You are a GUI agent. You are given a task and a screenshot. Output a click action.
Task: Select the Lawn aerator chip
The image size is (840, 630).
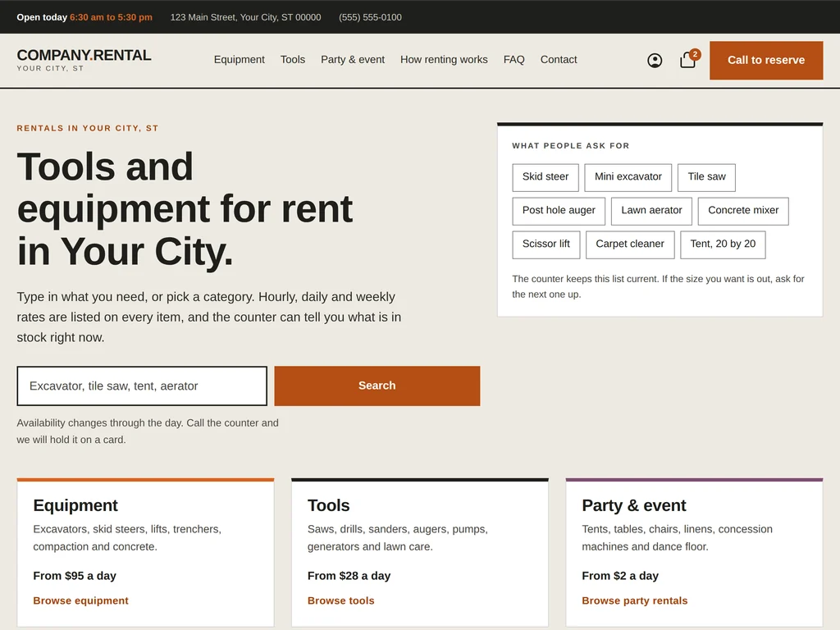tap(651, 211)
